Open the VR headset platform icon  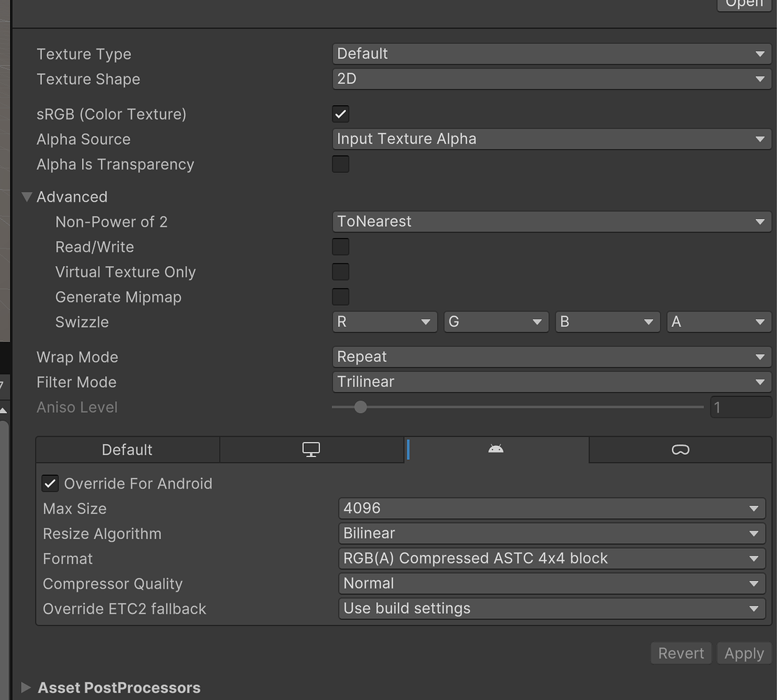(x=680, y=449)
